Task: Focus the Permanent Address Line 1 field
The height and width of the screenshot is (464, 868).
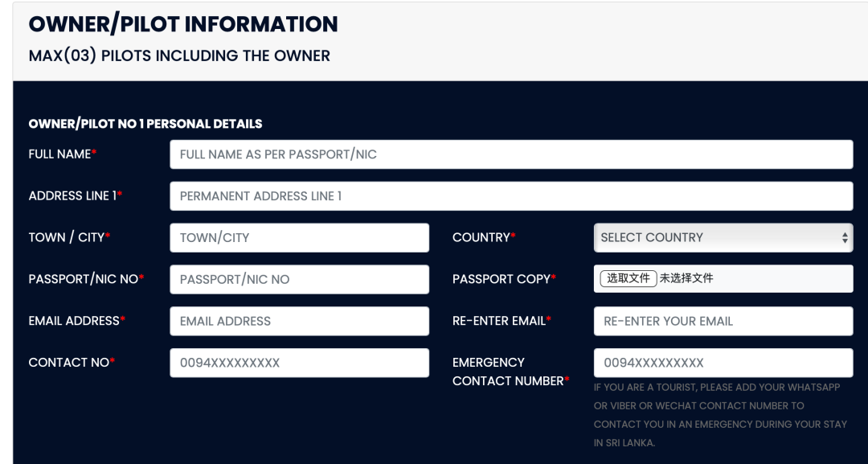Action: point(511,196)
